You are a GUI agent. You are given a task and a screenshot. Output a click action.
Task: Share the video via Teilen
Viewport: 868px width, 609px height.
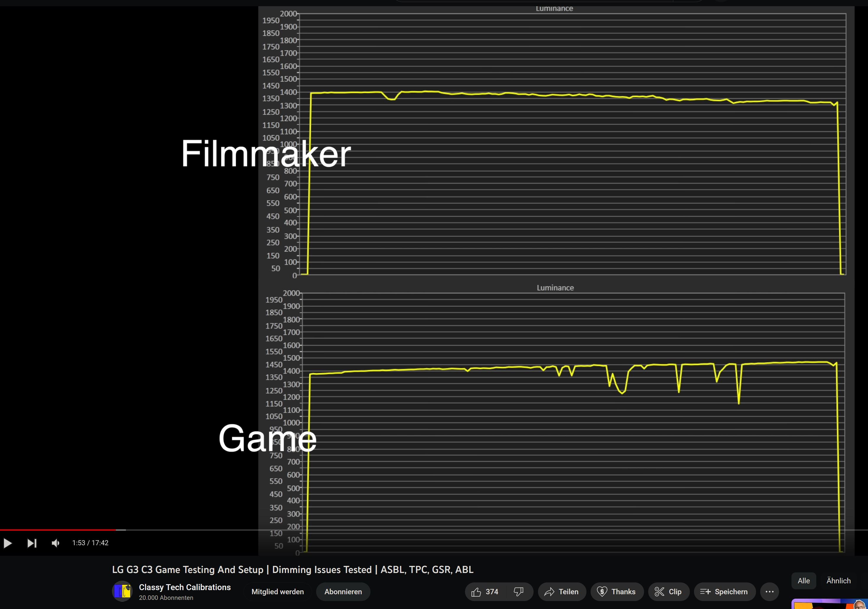562,592
